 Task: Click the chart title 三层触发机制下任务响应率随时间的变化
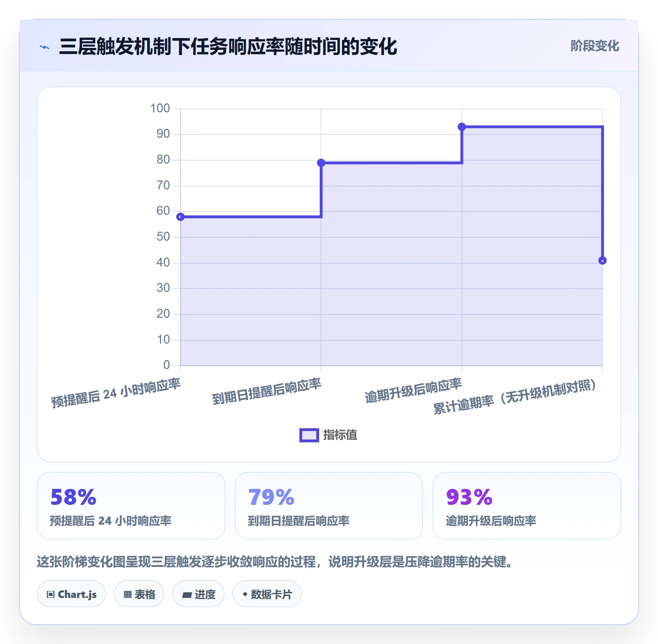pyautogui.click(x=228, y=47)
